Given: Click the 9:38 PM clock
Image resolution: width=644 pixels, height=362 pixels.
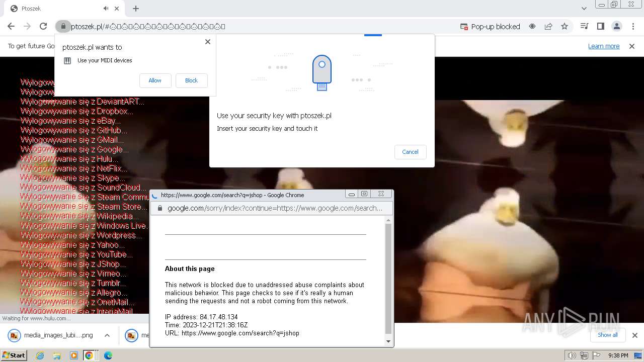Looking at the screenshot, I should point(618,355).
